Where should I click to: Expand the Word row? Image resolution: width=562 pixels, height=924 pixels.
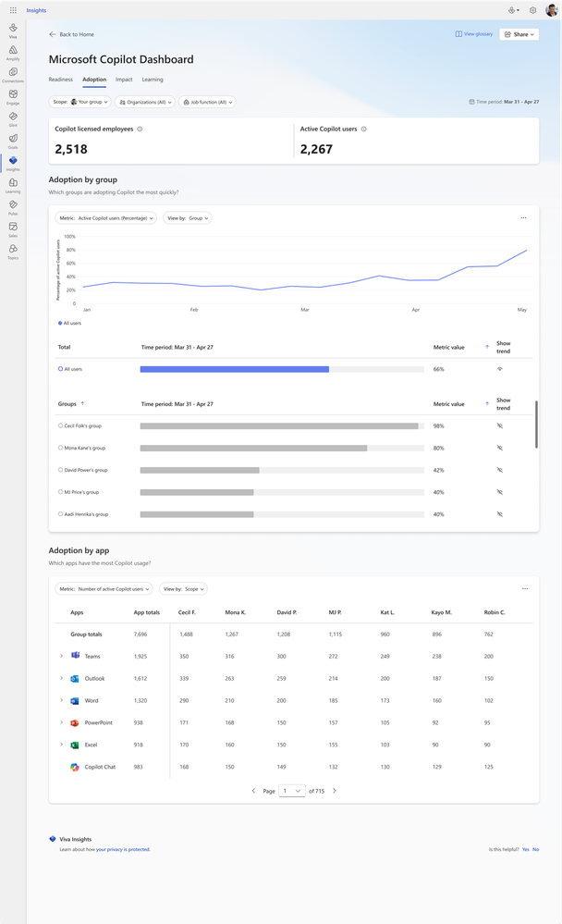coord(61,700)
